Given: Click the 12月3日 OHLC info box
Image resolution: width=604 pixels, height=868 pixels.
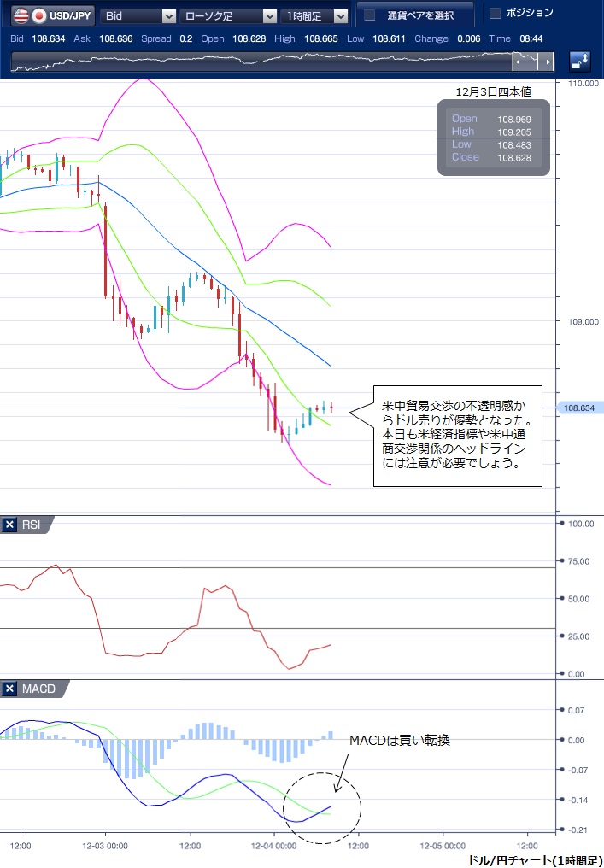Looking at the screenshot, I should point(494,138).
